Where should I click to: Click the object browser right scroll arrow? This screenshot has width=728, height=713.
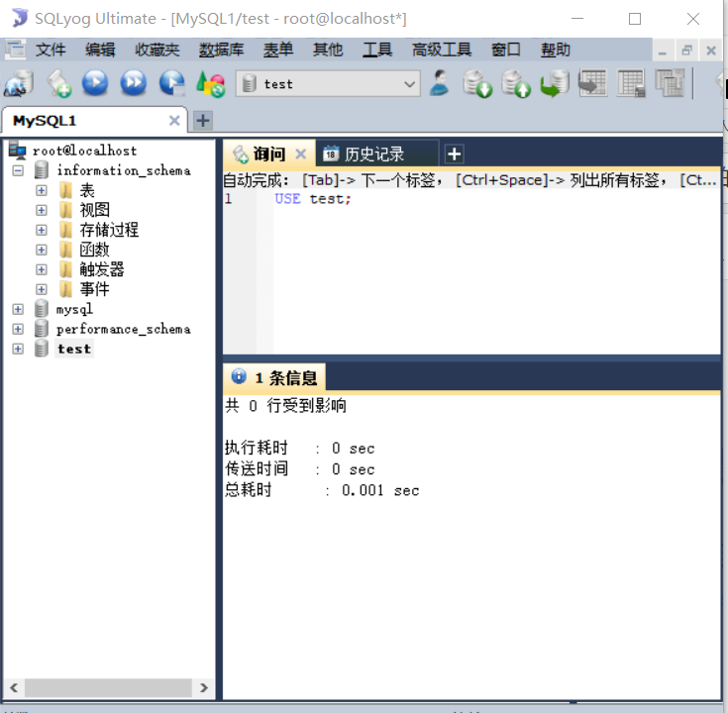203,687
